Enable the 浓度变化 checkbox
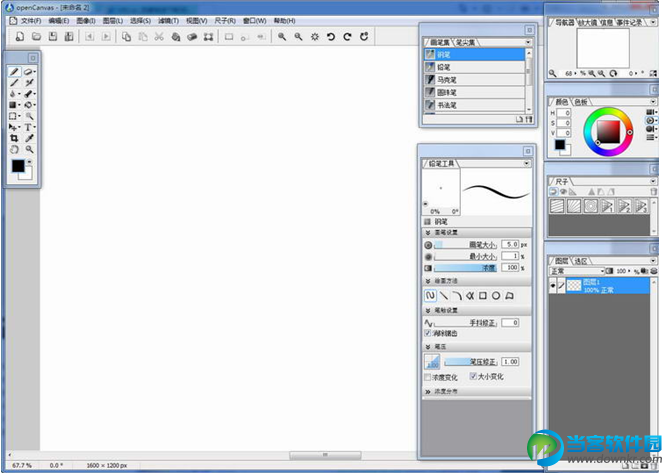This screenshot has height=473, width=663. pos(427,377)
